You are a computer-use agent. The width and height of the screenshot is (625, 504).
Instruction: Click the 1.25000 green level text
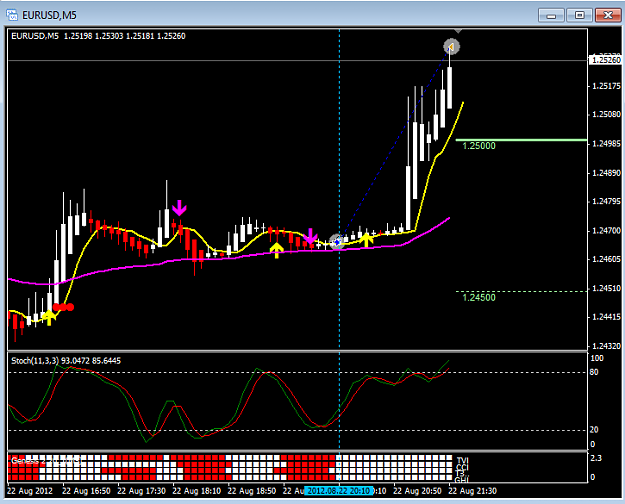coord(479,146)
